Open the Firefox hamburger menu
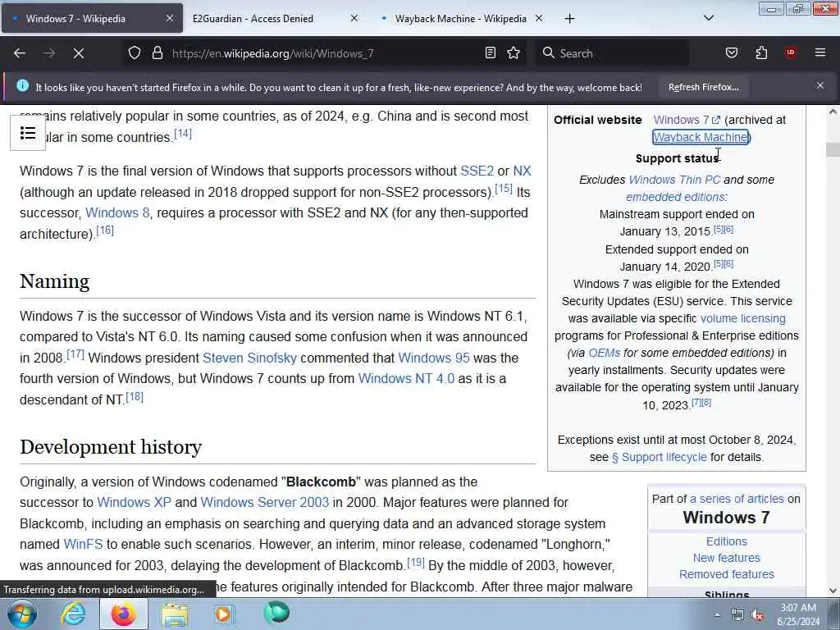Screen dimensions: 840x630 click(x=820, y=52)
